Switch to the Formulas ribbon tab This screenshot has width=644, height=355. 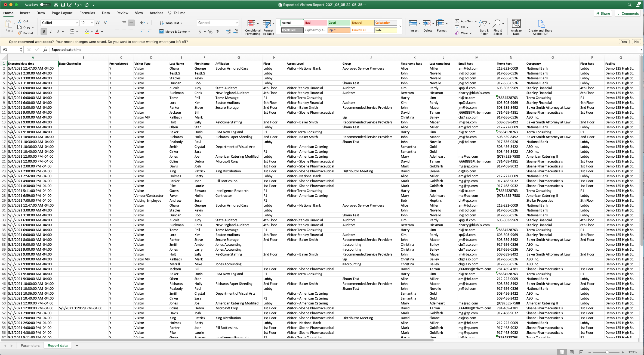point(87,13)
